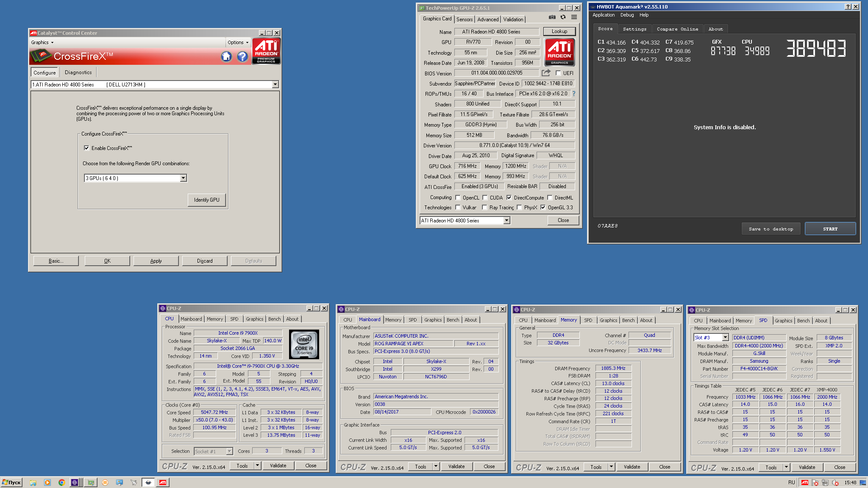
Task: Refresh GPU-Z data with the refresh icon
Action: (563, 17)
